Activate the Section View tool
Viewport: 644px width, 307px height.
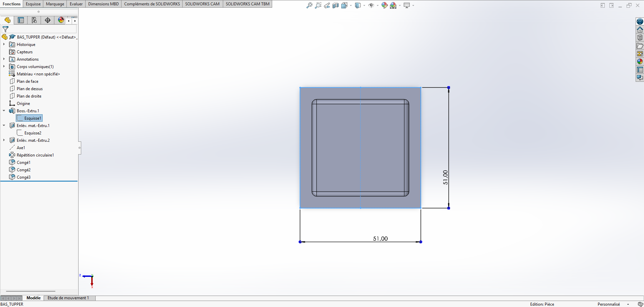[335, 5]
